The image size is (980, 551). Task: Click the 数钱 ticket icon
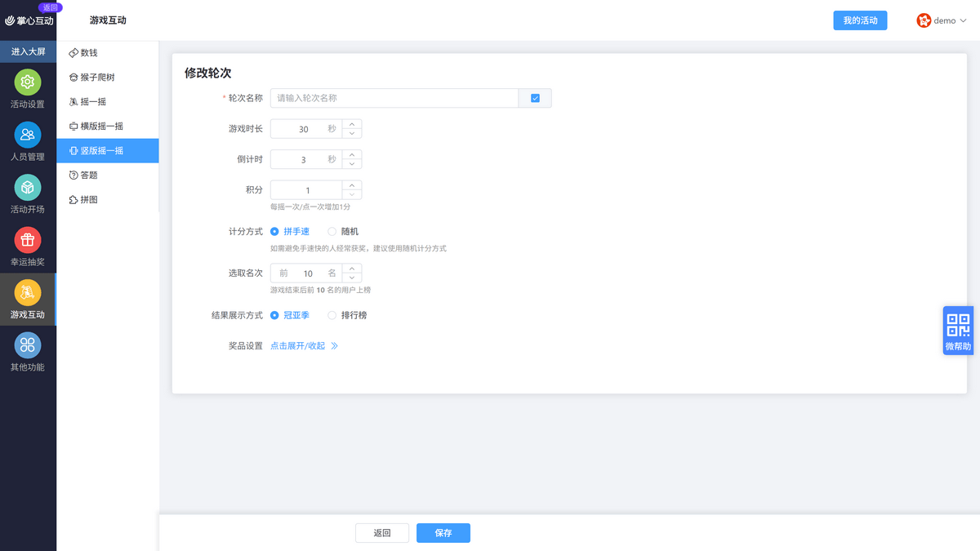click(73, 52)
